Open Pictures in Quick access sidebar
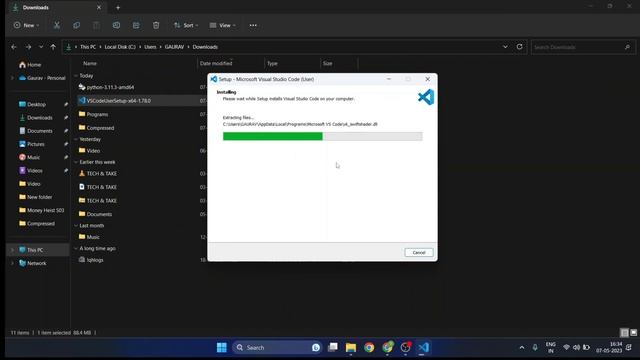The width and height of the screenshot is (640, 360). point(31,144)
